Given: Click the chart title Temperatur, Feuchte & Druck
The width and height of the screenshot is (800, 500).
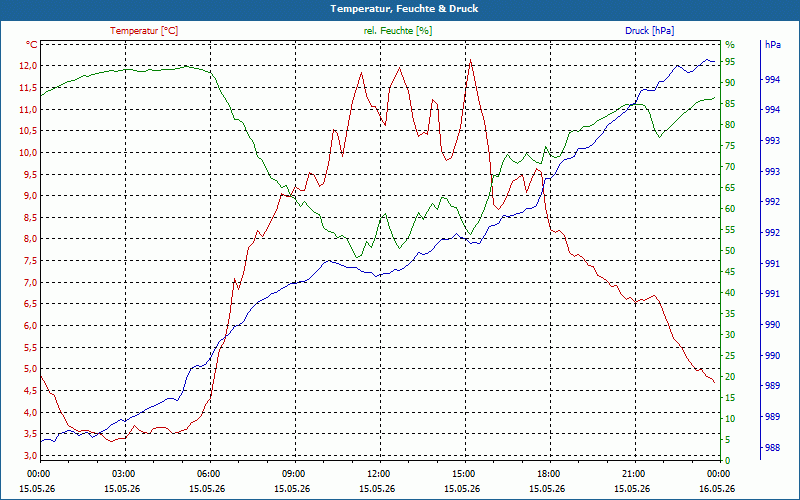Looking at the screenshot, I should pos(404,9).
